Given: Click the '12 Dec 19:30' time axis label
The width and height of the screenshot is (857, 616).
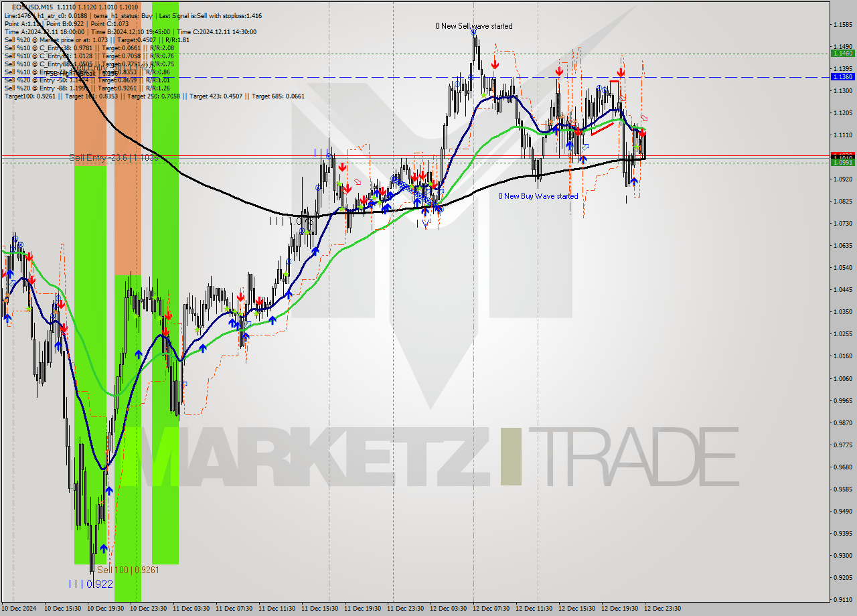Looking at the screenshot, I should pos(620,609).
